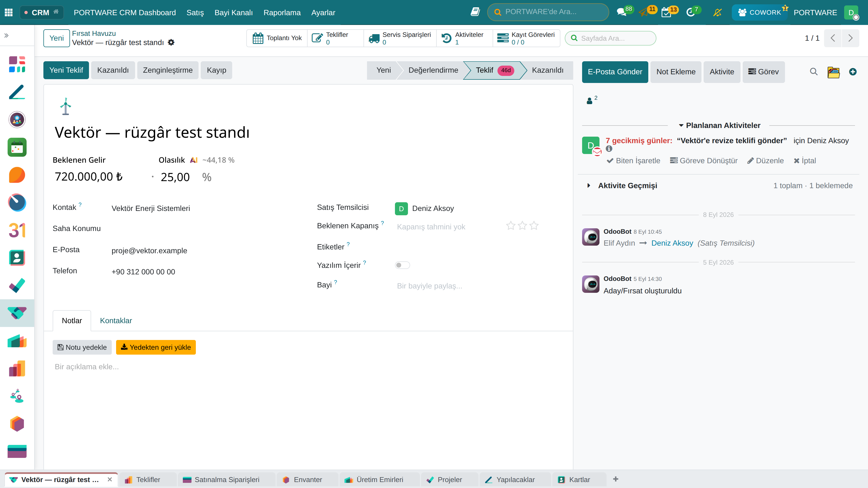Viewport: 868px width, 488px height.
Task: Open calendar check icon with badge 13
Action: (666, 12)
